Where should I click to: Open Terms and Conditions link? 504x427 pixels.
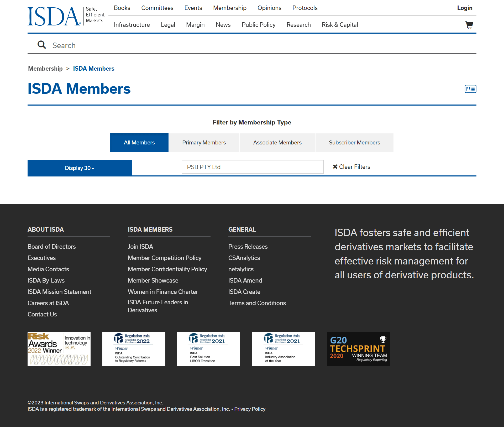pos(257,303)
